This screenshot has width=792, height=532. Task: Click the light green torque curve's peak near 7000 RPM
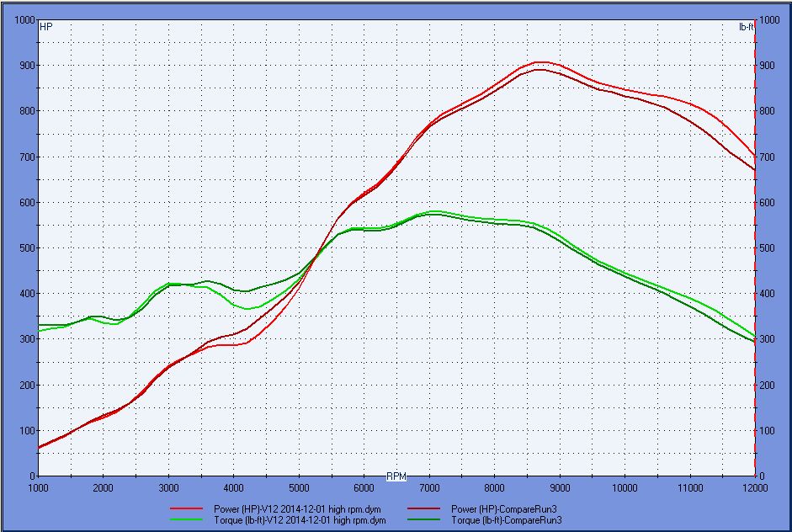pos(433,211)
